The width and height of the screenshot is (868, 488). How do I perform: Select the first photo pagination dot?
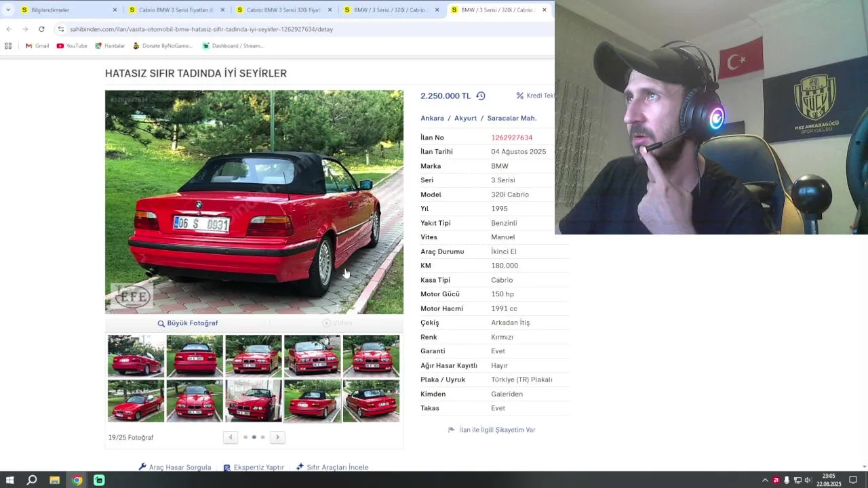pyautogui.click(x=245, y=437)
